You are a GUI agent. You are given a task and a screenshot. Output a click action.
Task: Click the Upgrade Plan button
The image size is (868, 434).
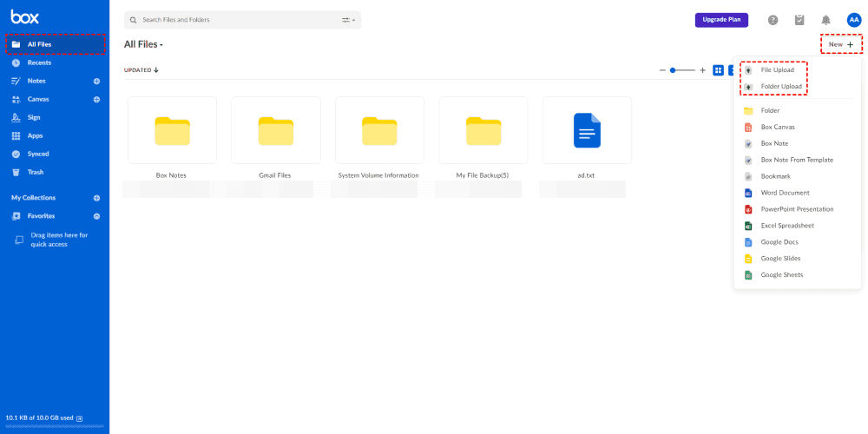click(x=721, y=20)
